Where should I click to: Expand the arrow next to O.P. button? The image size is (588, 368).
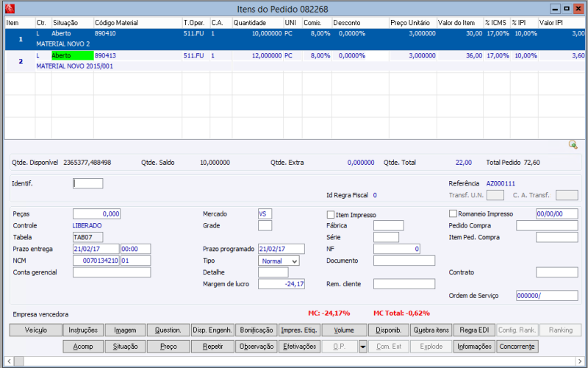pyautogui.click(x=362, y=346)
